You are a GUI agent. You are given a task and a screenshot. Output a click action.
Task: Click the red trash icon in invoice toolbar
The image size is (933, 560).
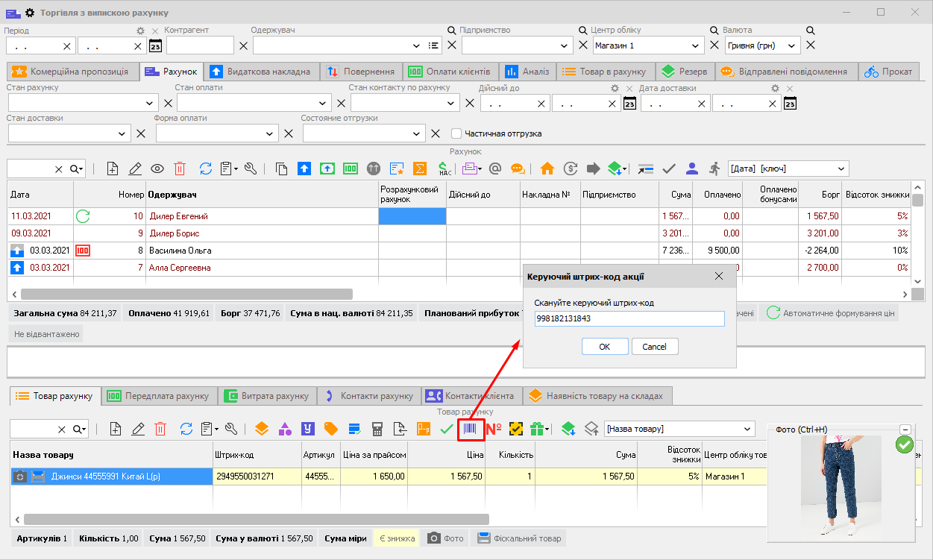[x=180, y=169]
